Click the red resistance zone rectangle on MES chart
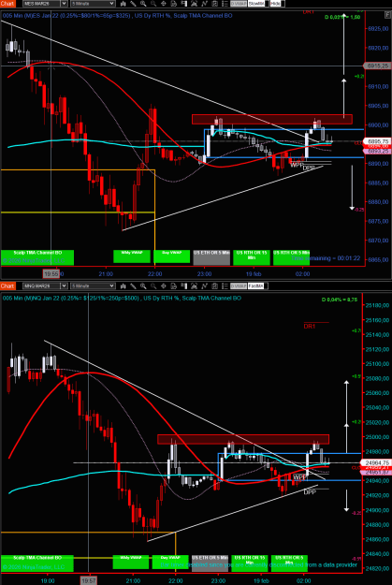The image size is (392, 585). [272, 119]
